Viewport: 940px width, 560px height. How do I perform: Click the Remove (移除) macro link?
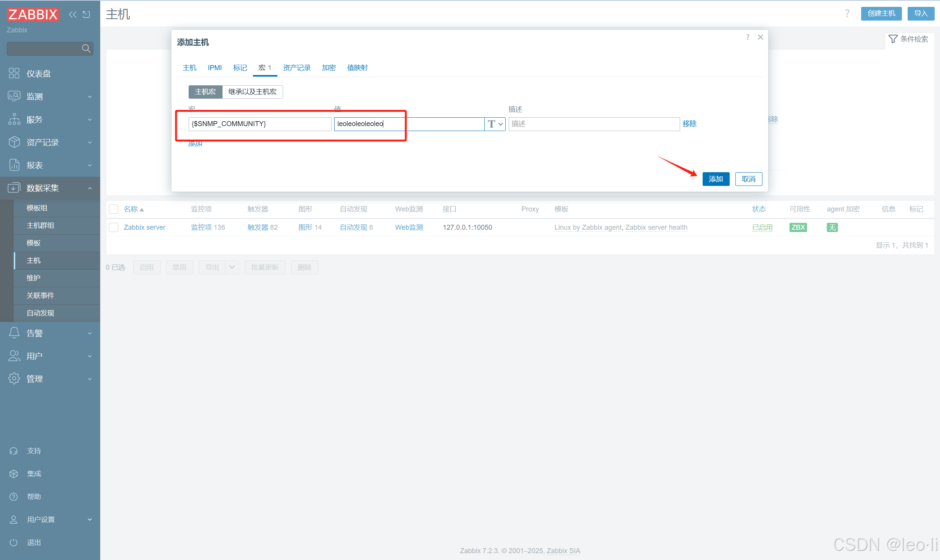(689, 124)
